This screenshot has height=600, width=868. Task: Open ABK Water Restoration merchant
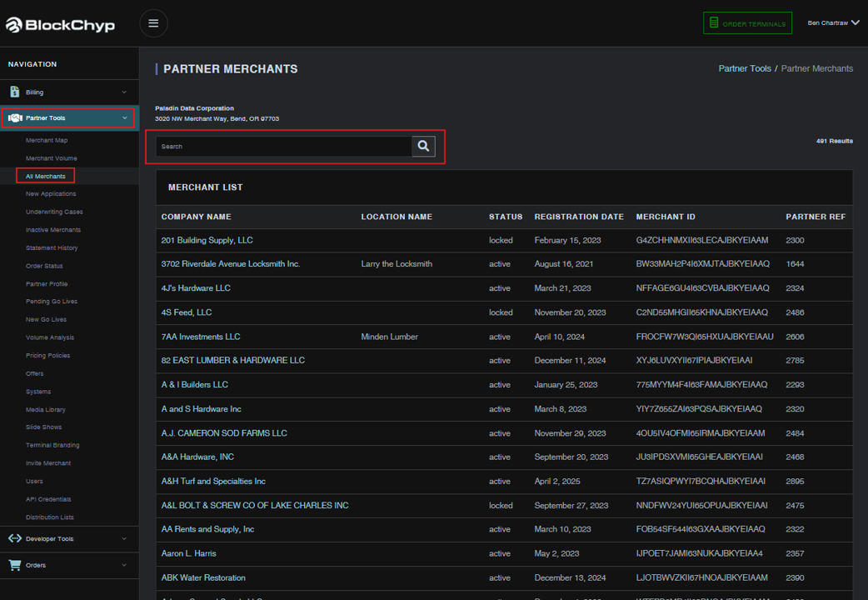203,577
